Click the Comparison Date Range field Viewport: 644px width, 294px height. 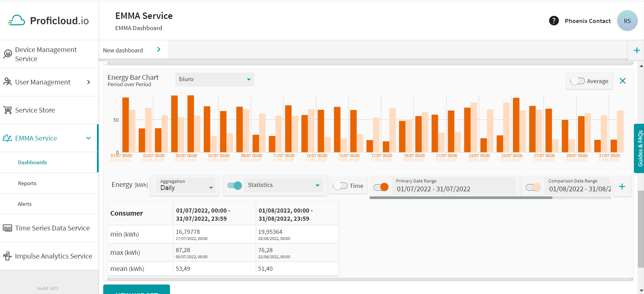click(x=577, y=186)
